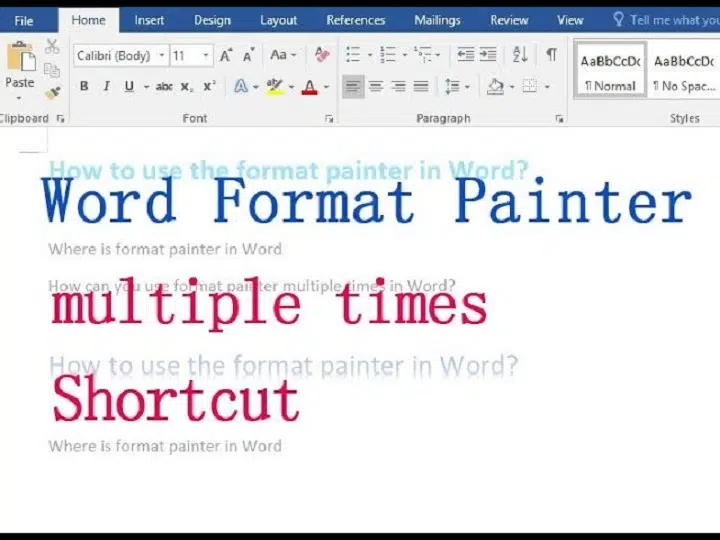Expand the shading color dropdown arrow
This screenshot has width=720, height=540.
click(x=512, y=87)
